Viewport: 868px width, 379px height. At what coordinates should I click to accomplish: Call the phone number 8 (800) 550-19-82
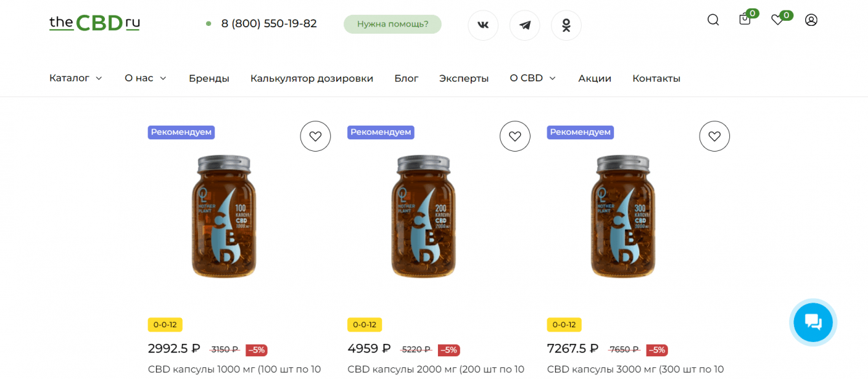(x=269, y=24)
